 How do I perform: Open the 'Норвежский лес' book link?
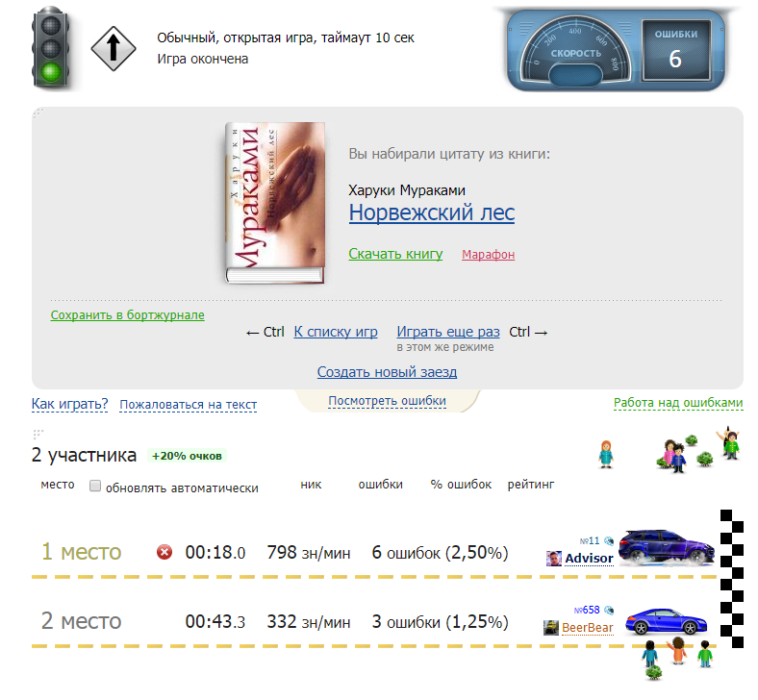pyautogui.click(x=432, y=212)
